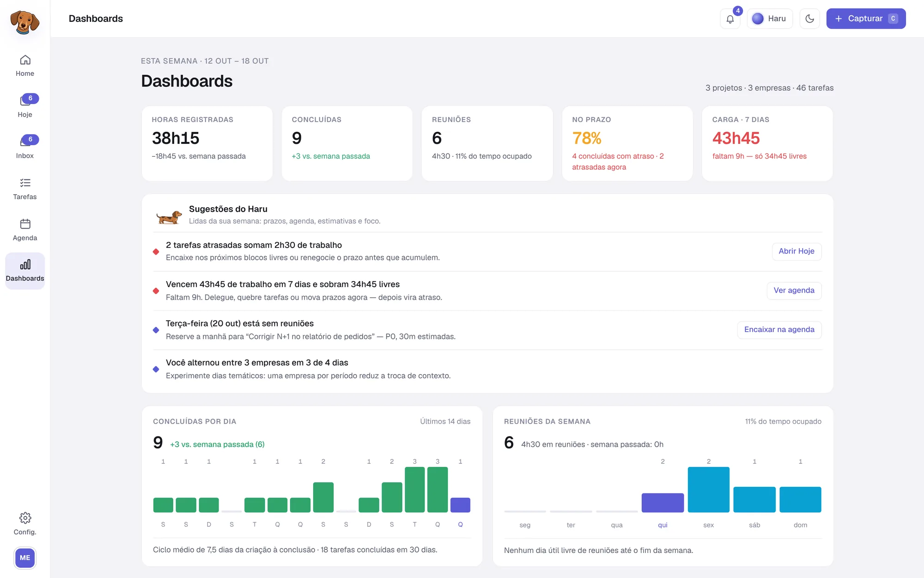The width and height of the screenshot is (924, 578).
Task: Click the dom bar in Reuniões da semana
Action: (800, 499)
